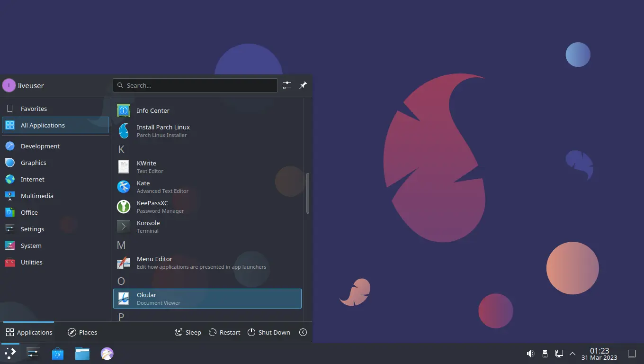Expand hidden system tray icons
Screen dimensions: 644x364
(572, 354)
